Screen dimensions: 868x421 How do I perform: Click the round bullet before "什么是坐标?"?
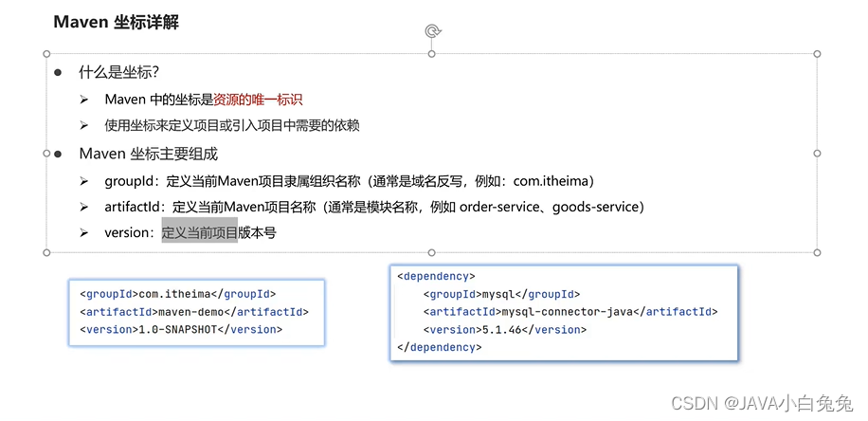click(x=58, y=73)
